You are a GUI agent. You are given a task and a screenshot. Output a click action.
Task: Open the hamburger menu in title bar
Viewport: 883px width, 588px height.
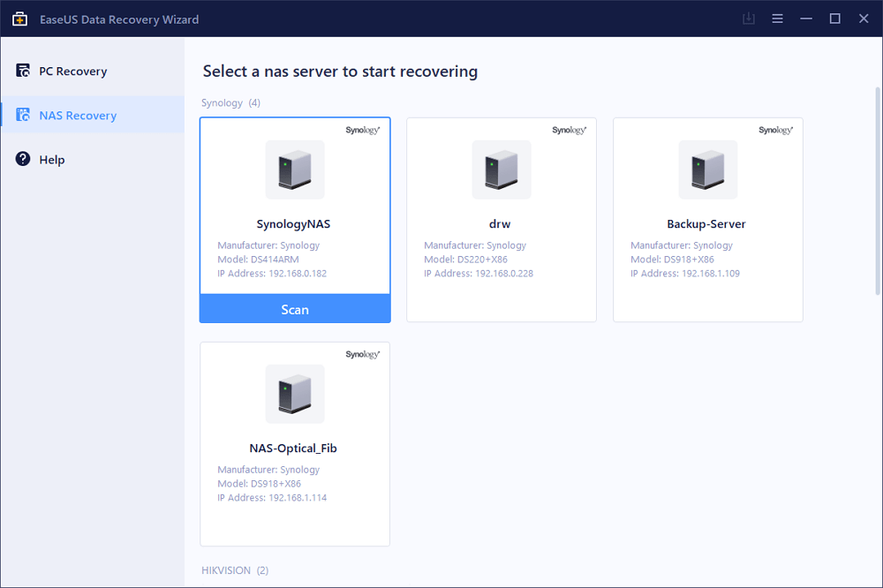click(777, 19)
